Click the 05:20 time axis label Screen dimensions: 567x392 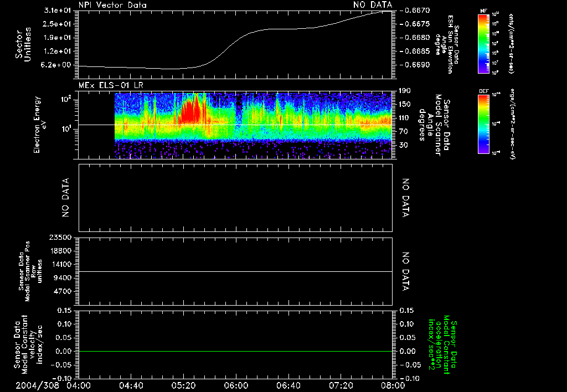coord(183,385)
